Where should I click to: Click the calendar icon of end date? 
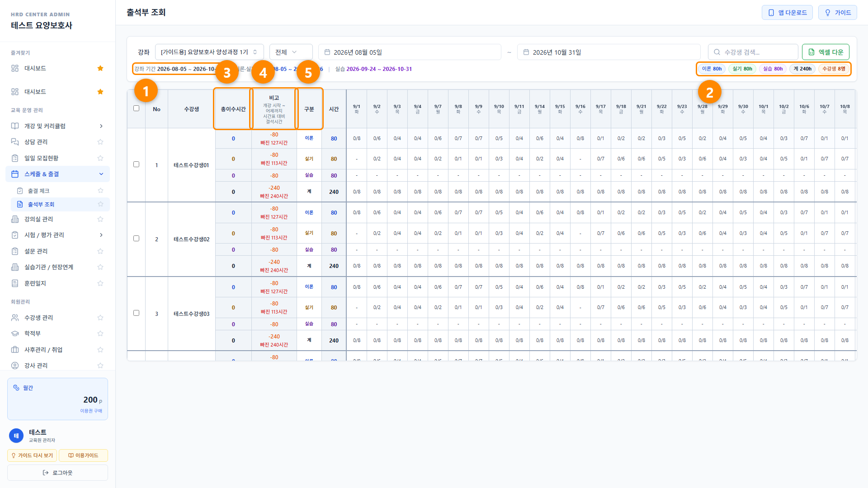(526, 52)
